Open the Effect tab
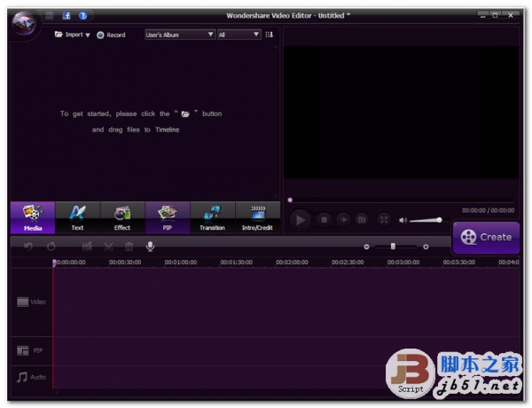Image resolution: width=532 pixels, height=408 pixels. coord(122,217)
